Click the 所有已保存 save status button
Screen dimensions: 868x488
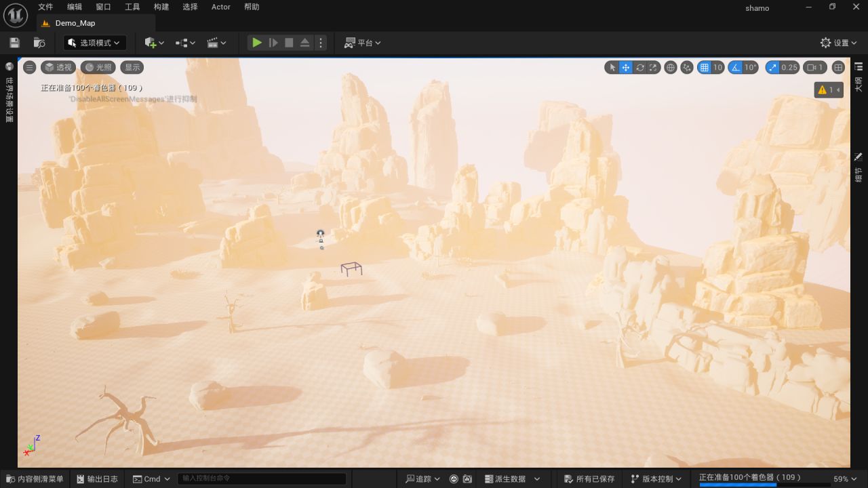[x=589, y=479]
